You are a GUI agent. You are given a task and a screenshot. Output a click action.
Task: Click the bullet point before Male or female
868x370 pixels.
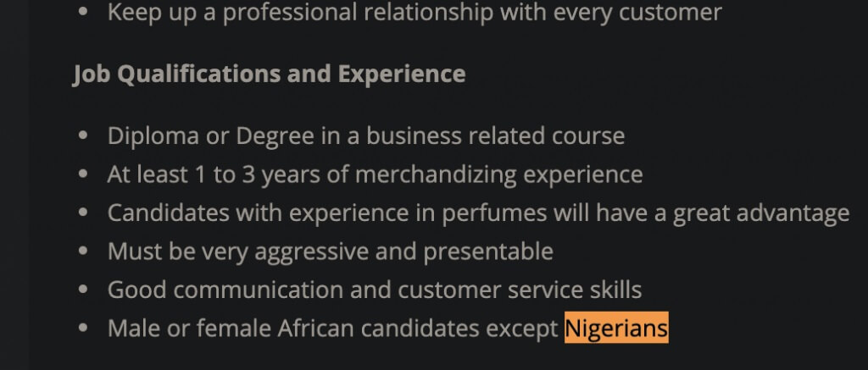click(84, 328)
